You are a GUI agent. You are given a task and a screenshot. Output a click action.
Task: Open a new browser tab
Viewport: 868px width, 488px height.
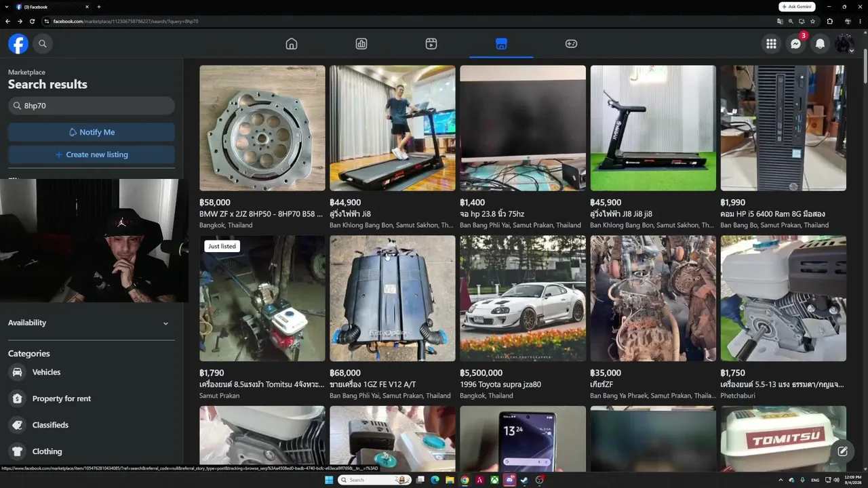click(99, 7)
